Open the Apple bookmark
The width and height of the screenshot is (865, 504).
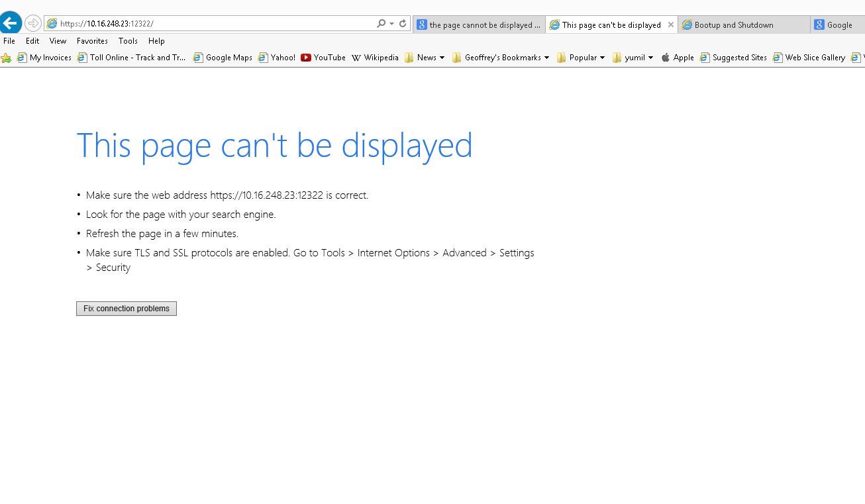point(677,58)
